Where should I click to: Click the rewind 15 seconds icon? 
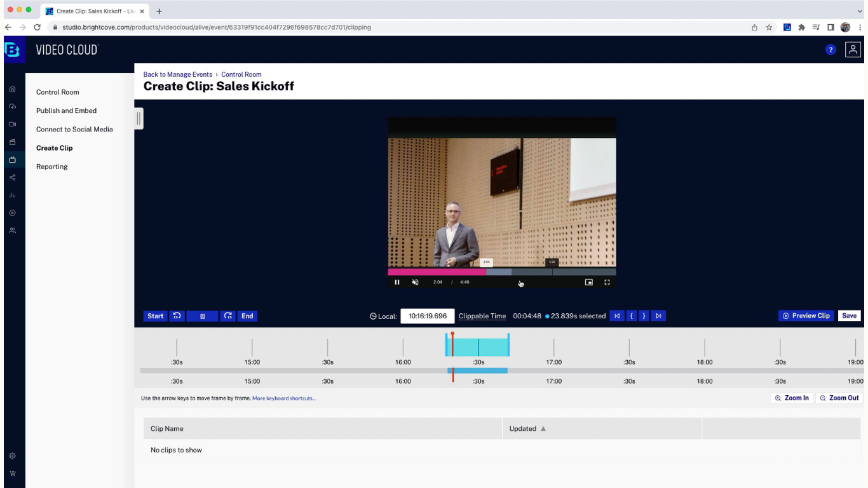(x=177, y=316)
